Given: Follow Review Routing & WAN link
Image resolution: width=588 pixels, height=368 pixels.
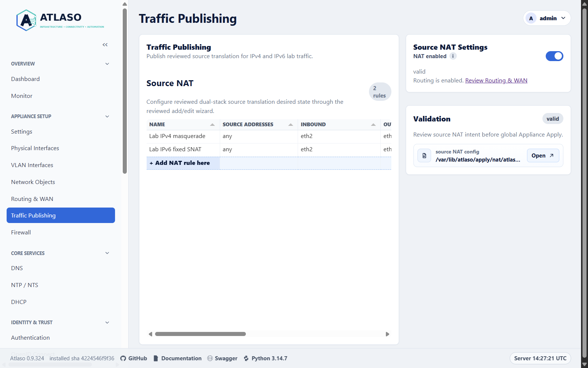Looking at the screenshot, I should pyautogui.click(x=496, y=81).
